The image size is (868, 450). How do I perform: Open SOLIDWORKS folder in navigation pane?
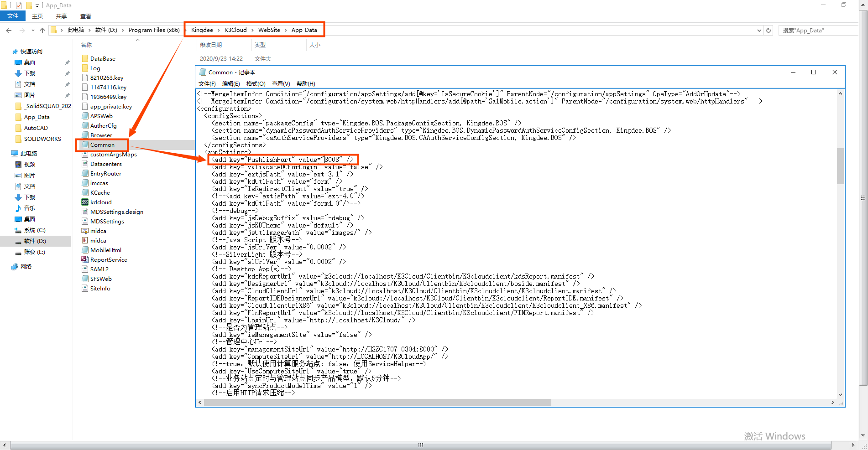point(42,139)
